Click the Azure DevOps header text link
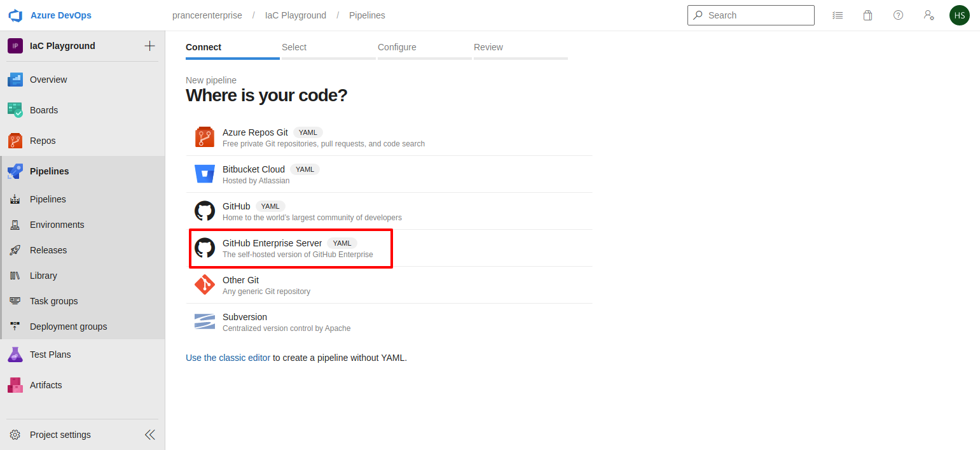The width and height of the screenshot is (980, 450). 61,15
